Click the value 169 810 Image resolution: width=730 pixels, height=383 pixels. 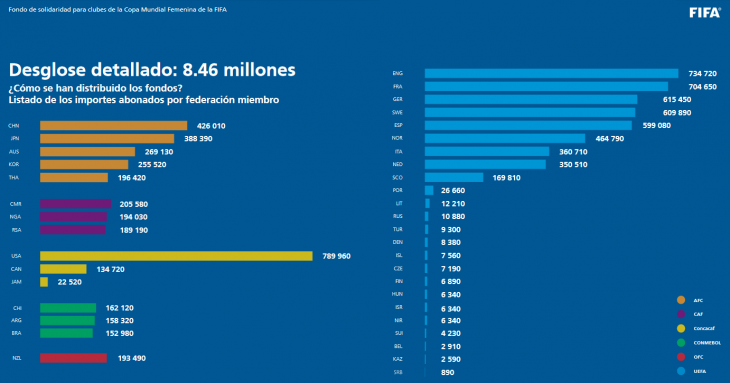tap(506, 178)
